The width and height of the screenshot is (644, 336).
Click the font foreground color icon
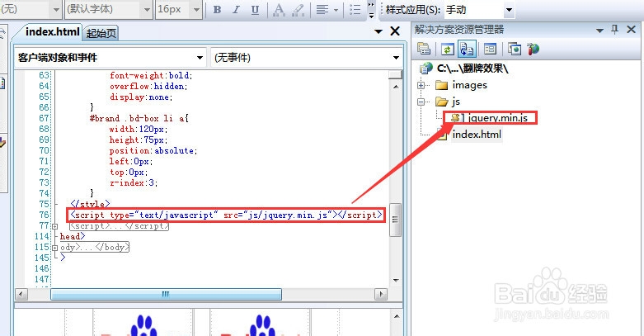(279, 9)
